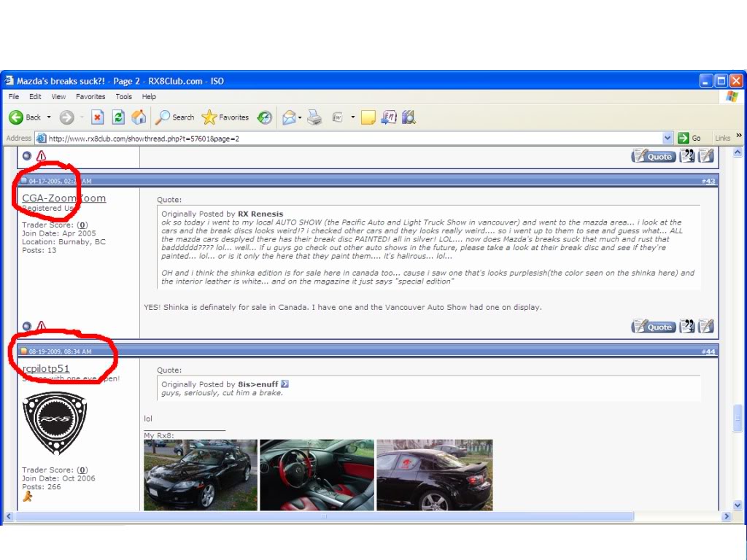The width and height of the screenshot is (747, 560).
Task: View original post arrow next to 8is>enuff
Action: [285, 384]
